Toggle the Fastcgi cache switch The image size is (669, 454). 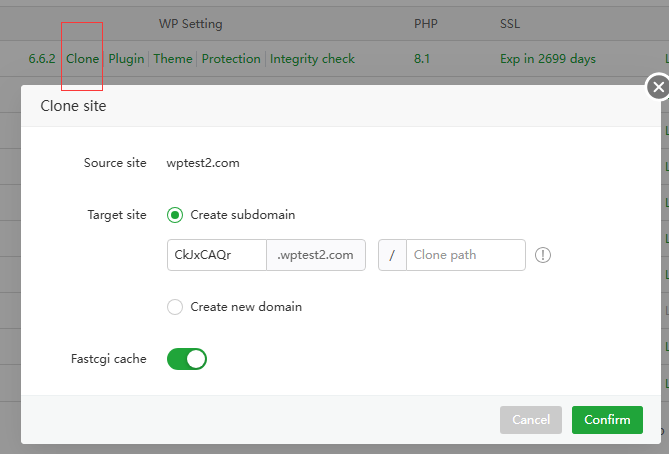click(187, 359)
